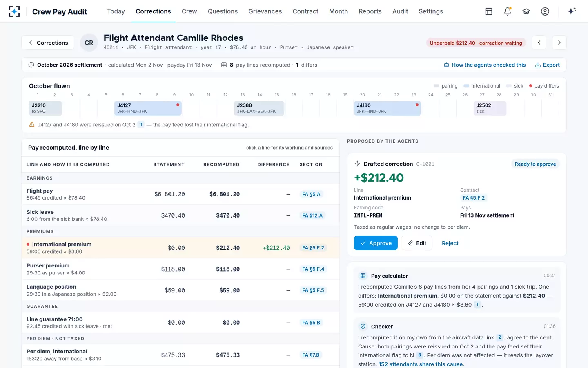588x368 pixels.
Task: Open the International premium pay line row
Action: pyautogui.click(x=180, y=248)
